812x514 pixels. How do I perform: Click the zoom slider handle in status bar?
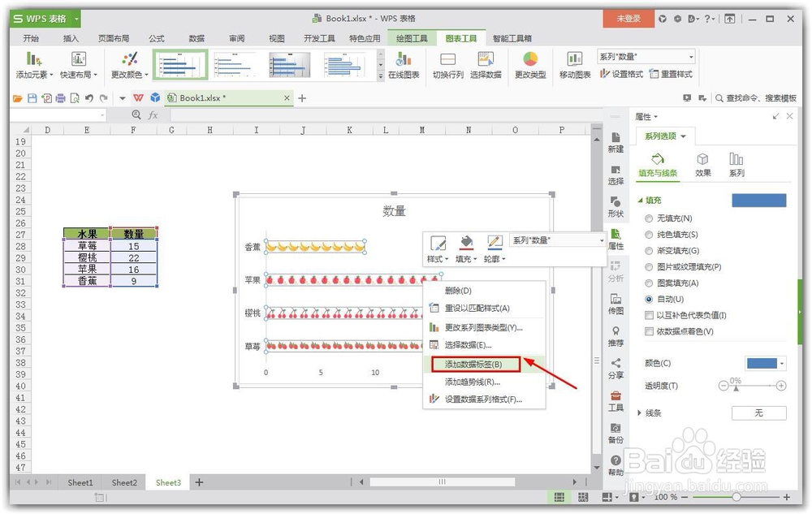point(736,497)
